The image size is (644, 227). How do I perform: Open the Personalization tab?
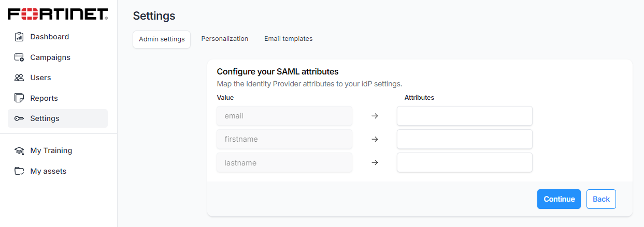coord(225,39)
